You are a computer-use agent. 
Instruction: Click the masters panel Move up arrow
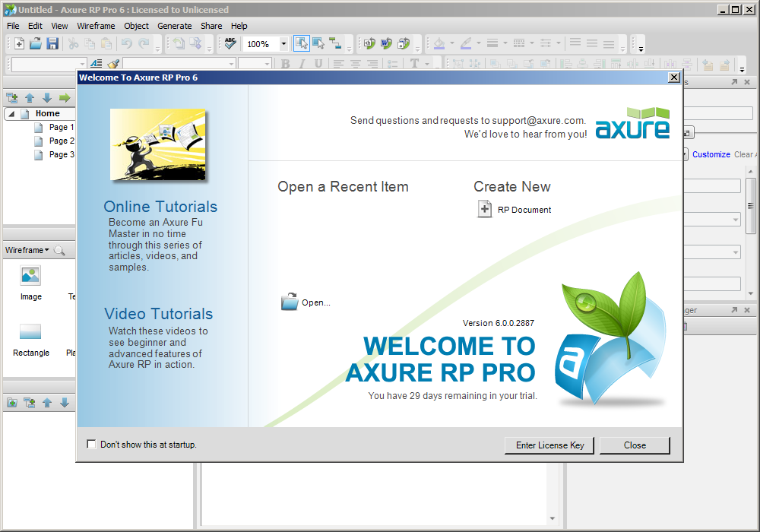click(47, 403)
